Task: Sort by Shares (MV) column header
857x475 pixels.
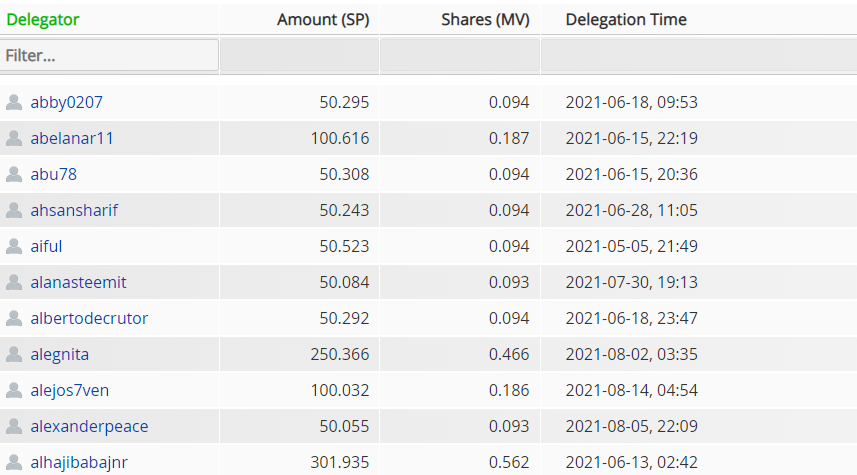Action: 485,19
